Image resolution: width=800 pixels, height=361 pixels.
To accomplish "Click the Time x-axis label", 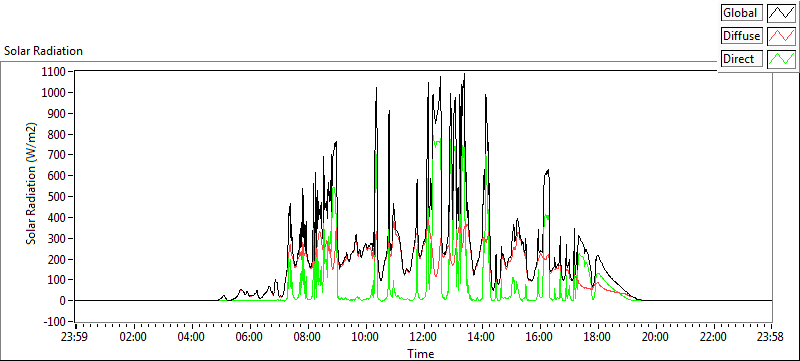I will pyautogui.click(x=421, y=354).
